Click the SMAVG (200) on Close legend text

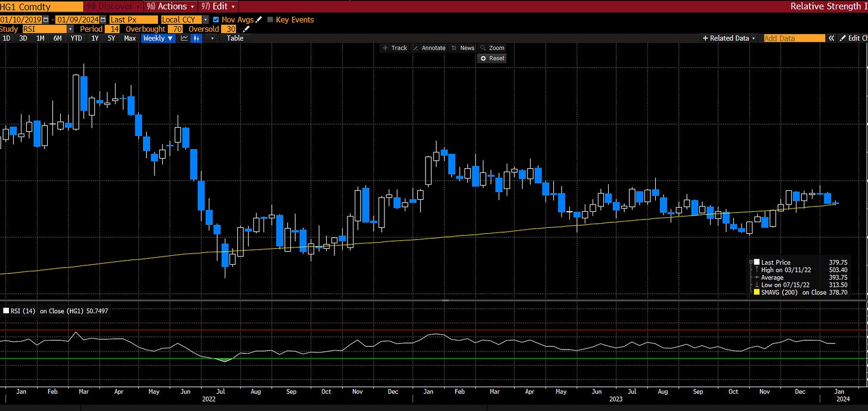pos(793,292)
